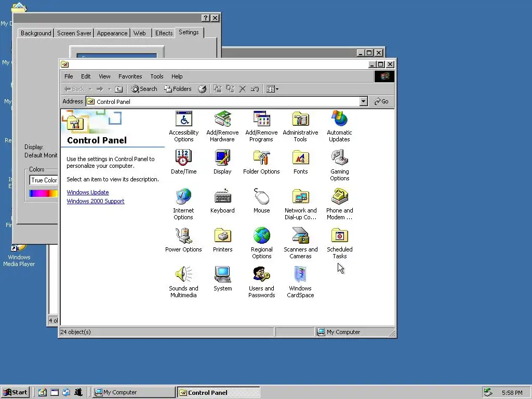Click the color spectrum bar in Display dialog

[x=44, y=193]
